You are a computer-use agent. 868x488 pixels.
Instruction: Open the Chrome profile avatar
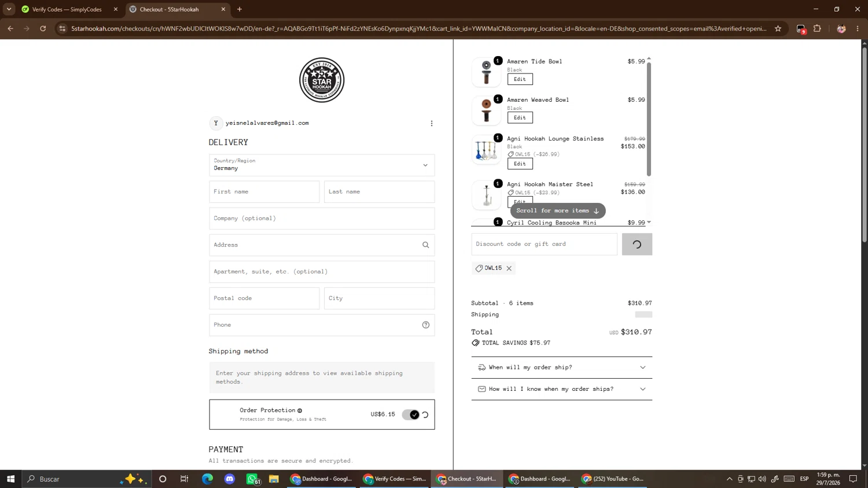click(x=841, y=28)
